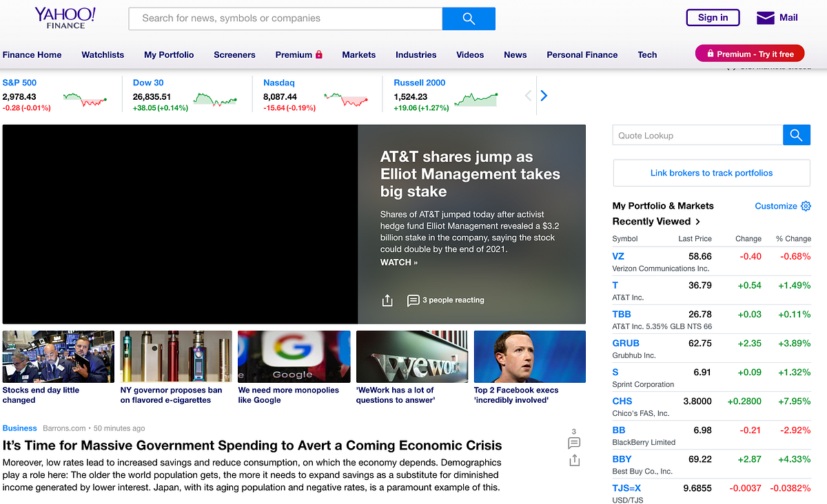Screen dimensions: 827x504
Task: Select Markets in navigation bar
Action: click(359, 54)
